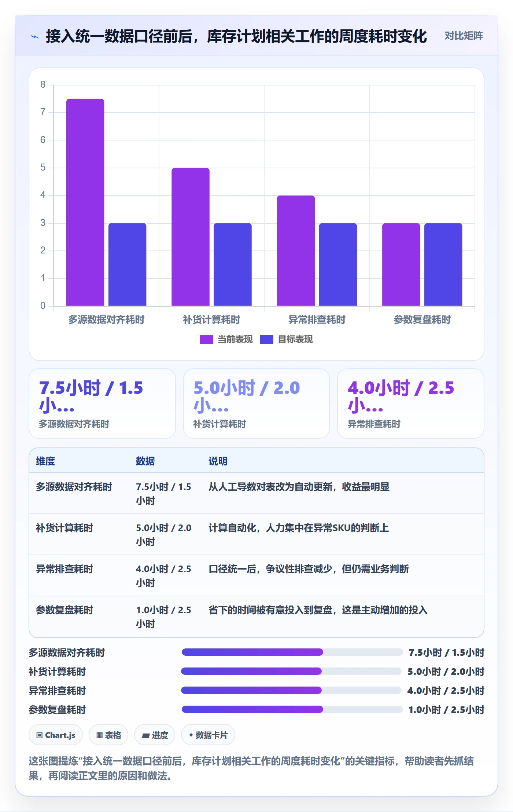
Task: Click the purple 补货计算耗时 bar at 5
Action: pos(191,237)
